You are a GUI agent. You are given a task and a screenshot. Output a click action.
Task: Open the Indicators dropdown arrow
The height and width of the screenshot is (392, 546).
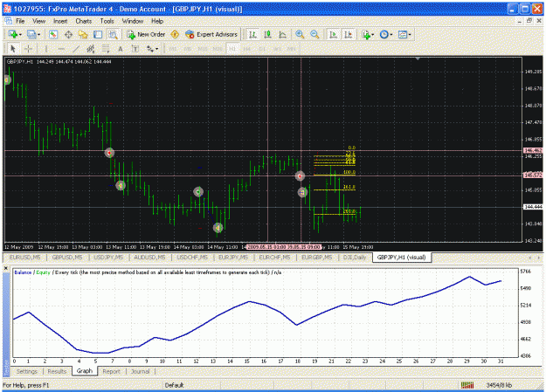tap(373, 34)
